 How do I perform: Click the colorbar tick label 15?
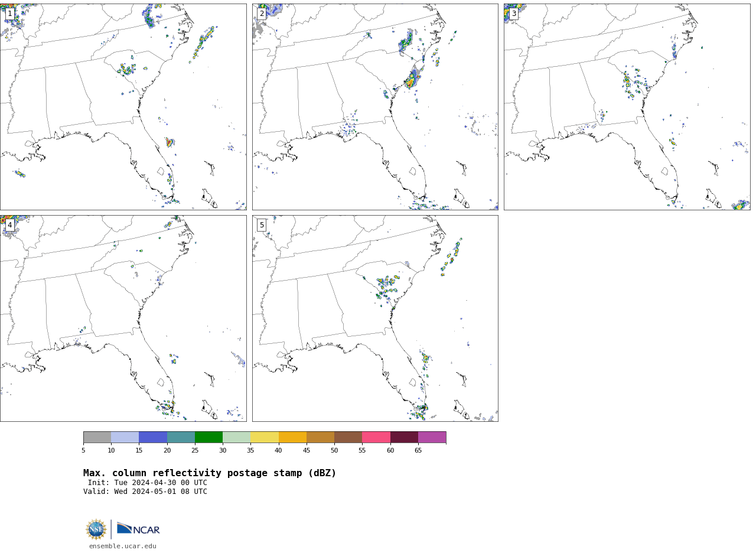coord(139,451)
